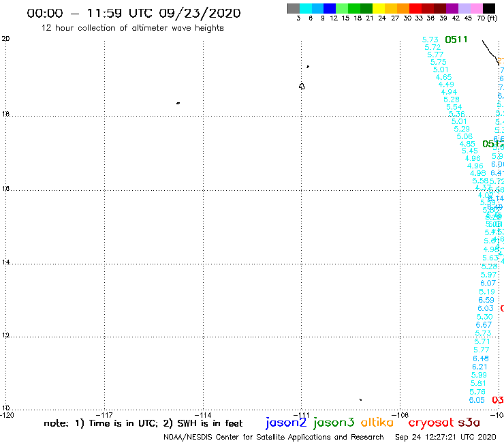Click wave height value 5.76
The image size is (504, 443).
[477, 392]
